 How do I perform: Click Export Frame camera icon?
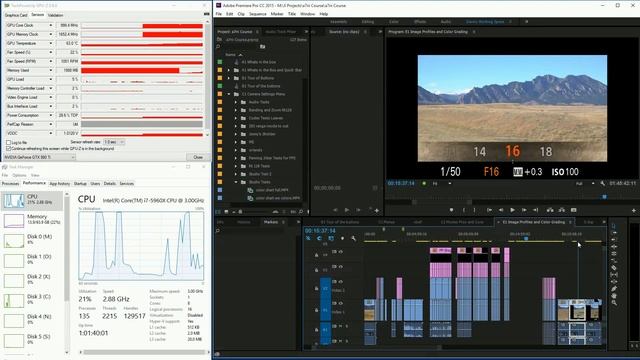tap(573, 210)
